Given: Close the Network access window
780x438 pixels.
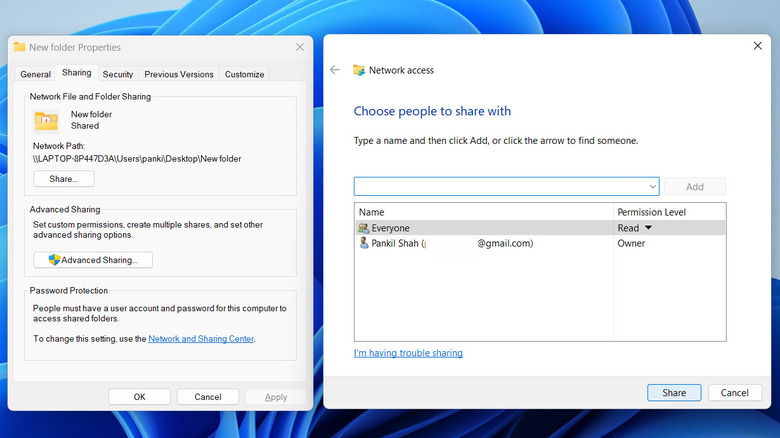Looking at the screenshot, I should 757,46.
